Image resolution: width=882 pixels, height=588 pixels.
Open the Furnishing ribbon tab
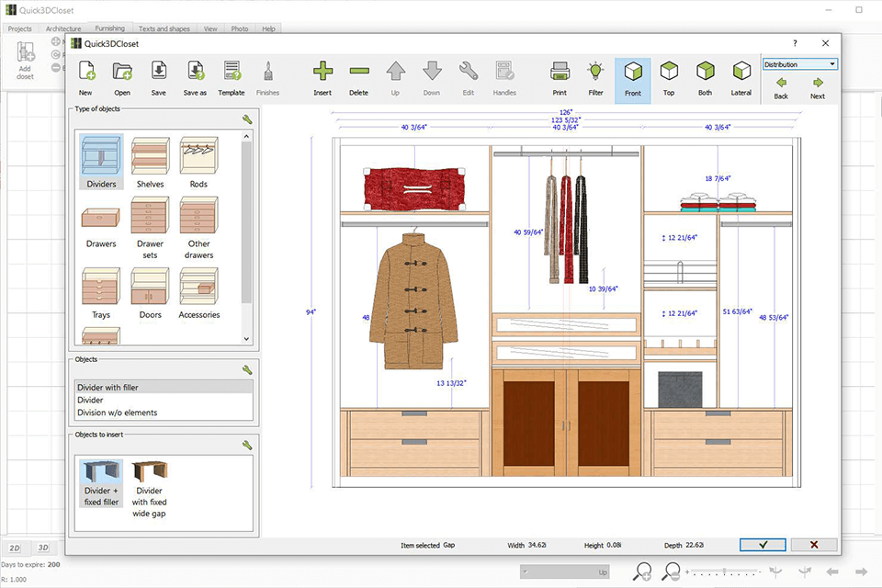point(110,28)
